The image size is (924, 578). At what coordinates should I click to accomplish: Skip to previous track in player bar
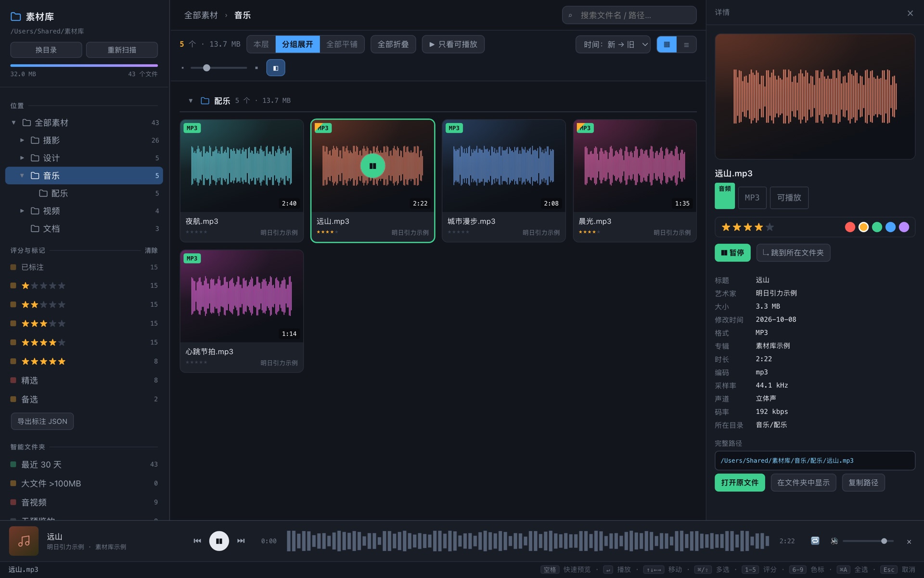[x=197, y=541]
